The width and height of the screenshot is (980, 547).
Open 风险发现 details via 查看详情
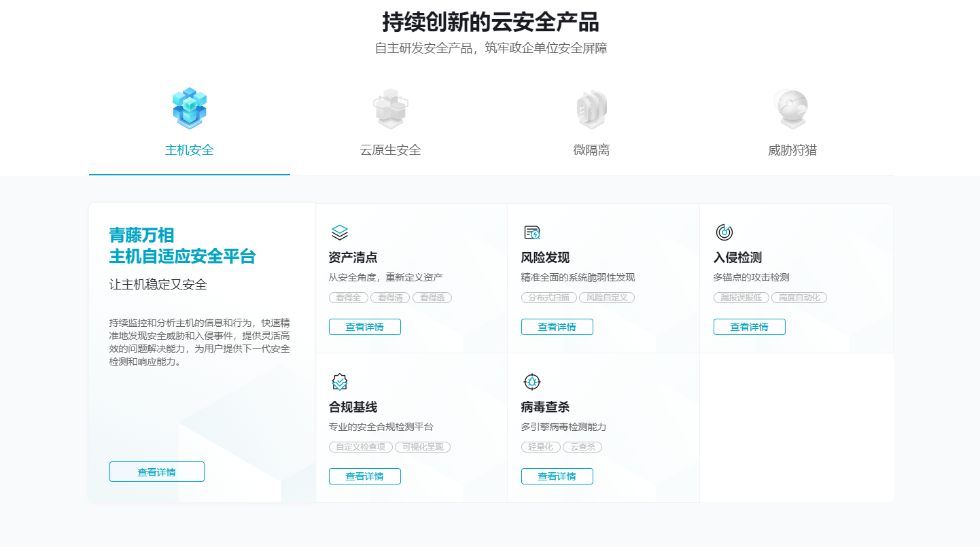(x=557, y=326)
